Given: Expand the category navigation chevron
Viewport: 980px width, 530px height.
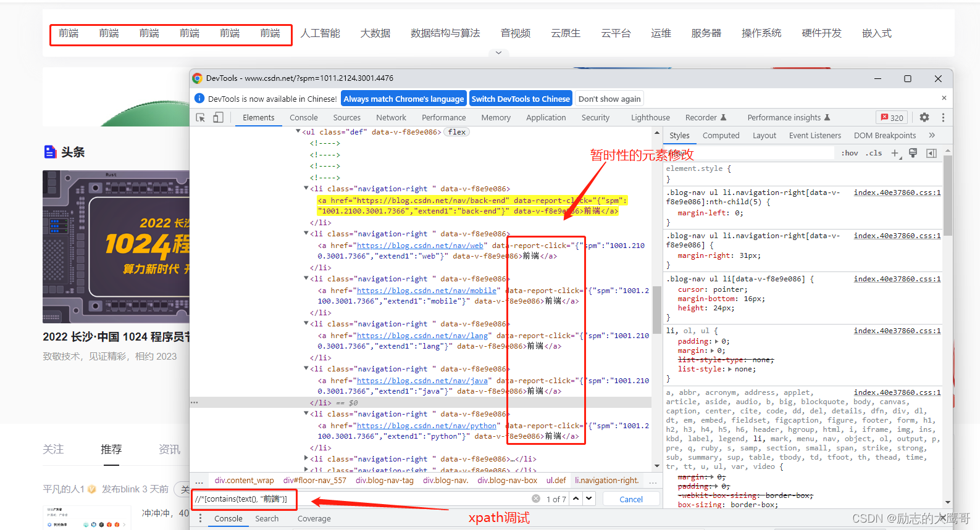Looking at the screenshot, I should [x=498, y=53].
